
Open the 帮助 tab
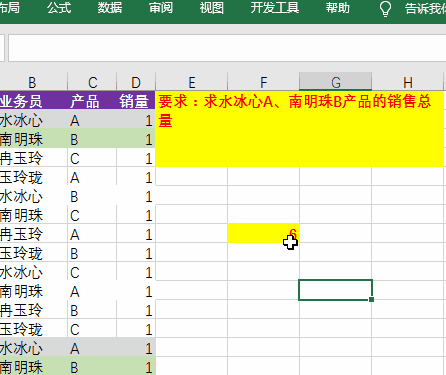point(338,8)
